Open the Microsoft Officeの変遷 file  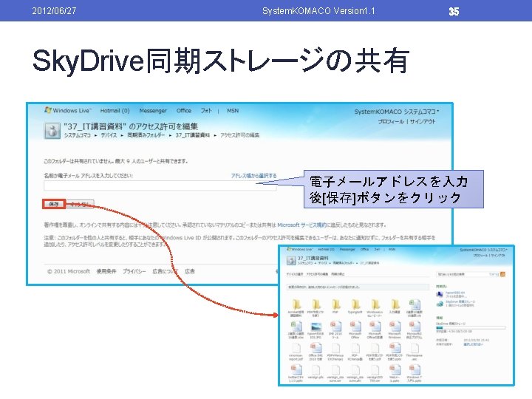coord(375,330)
